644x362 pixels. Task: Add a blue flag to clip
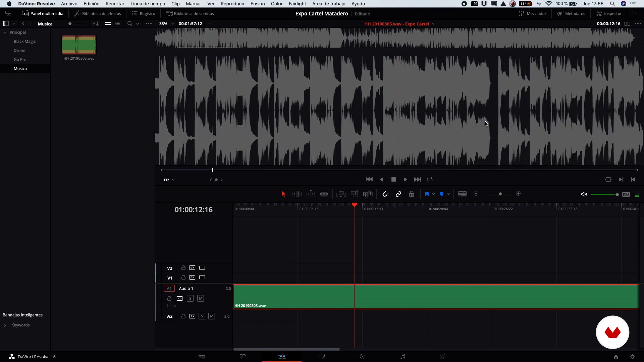(x=427, y=194)
